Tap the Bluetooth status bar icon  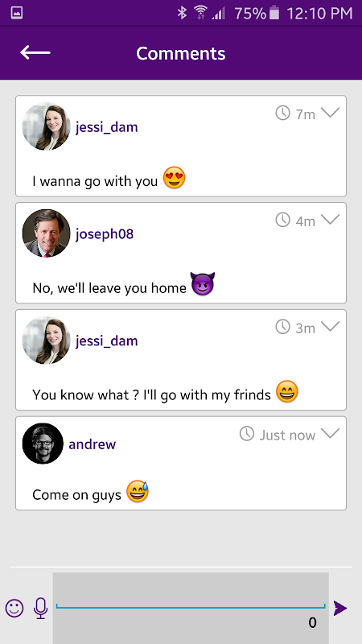coord(182,13)
